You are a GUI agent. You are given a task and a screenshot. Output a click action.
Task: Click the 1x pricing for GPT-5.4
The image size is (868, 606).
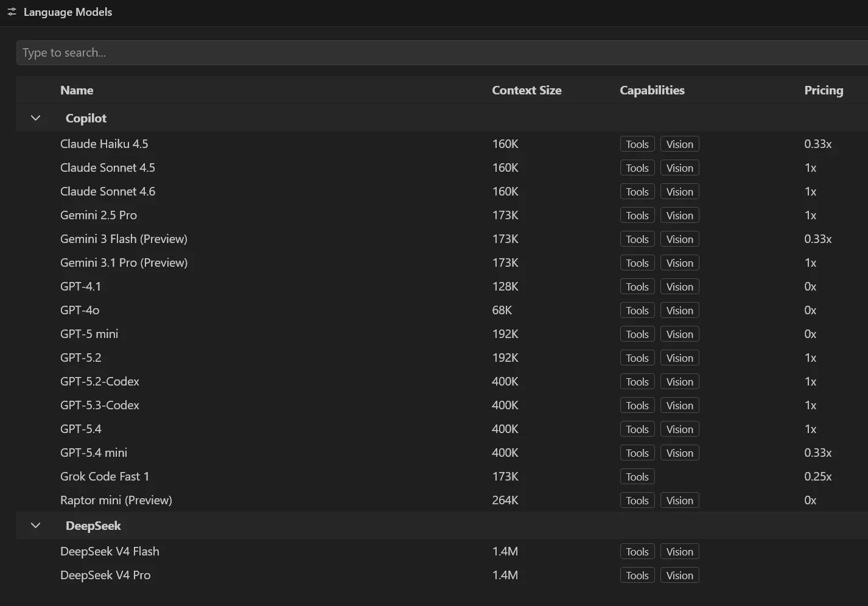tap(810, 429)
